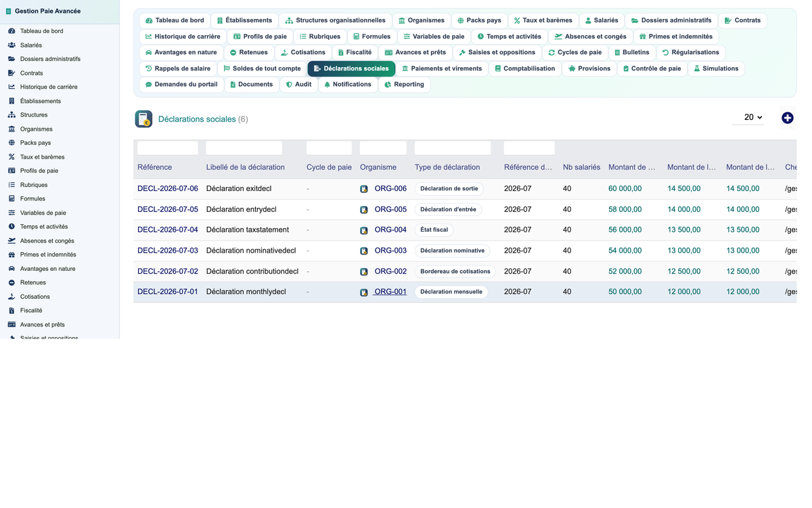This screenshot has height=508, width=812.
Task: Click the Organismes bank icon in sidebar
Action: coord(12,129)
